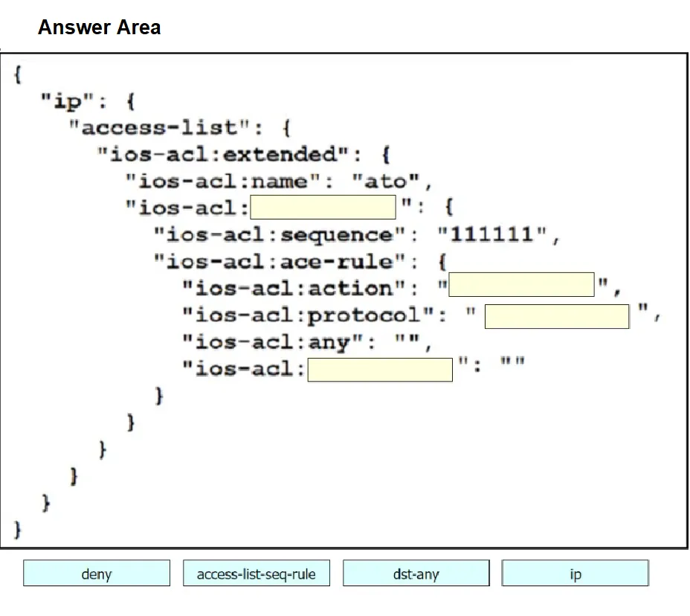Image resolution: width=690 pixels, height=616 pixels.
Task: Click the "access-list" key text
Action: pos(159,128)
